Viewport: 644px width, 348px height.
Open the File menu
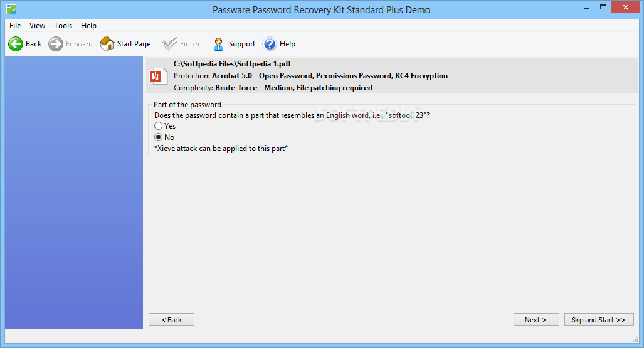15,26
